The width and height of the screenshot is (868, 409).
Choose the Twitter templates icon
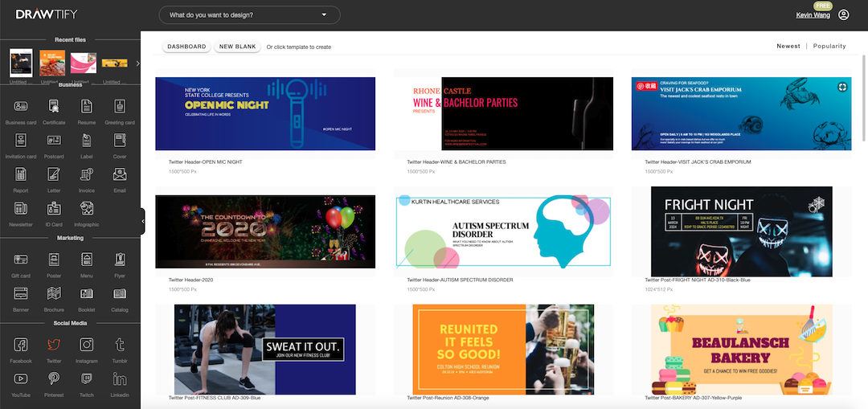point(54,345)
